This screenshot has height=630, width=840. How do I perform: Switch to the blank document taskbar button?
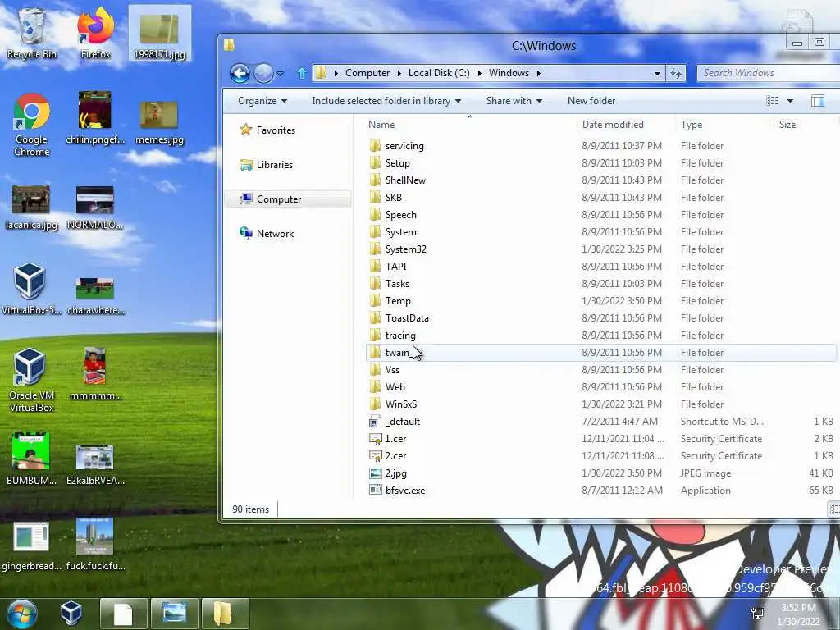123,614
